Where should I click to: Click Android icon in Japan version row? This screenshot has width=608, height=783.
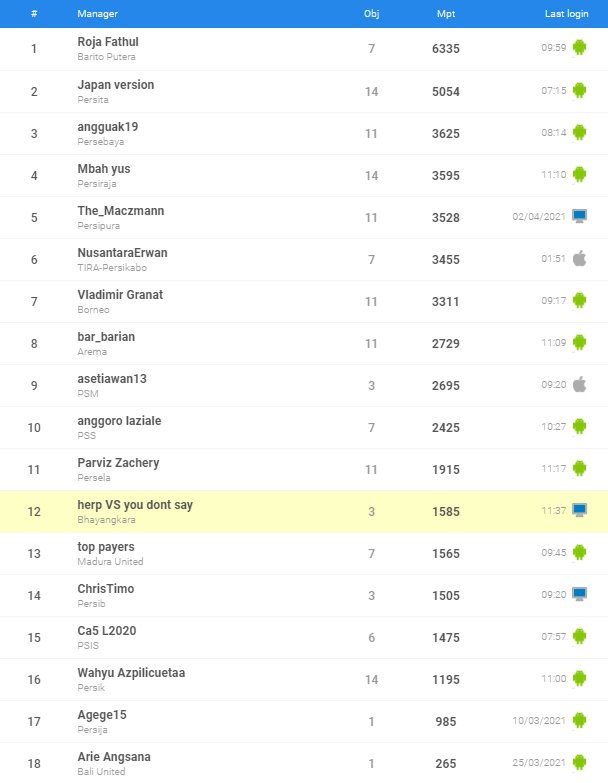coord(579,90)
